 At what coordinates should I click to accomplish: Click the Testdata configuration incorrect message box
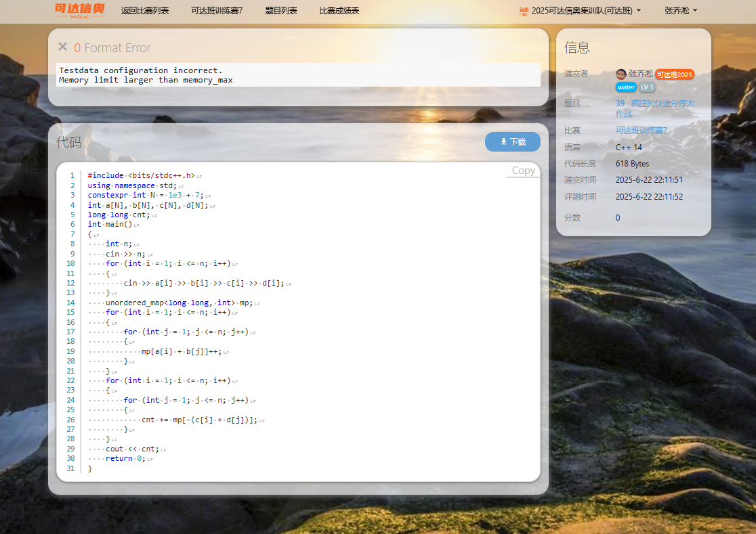pyautogui.click(x=298, y=75)
